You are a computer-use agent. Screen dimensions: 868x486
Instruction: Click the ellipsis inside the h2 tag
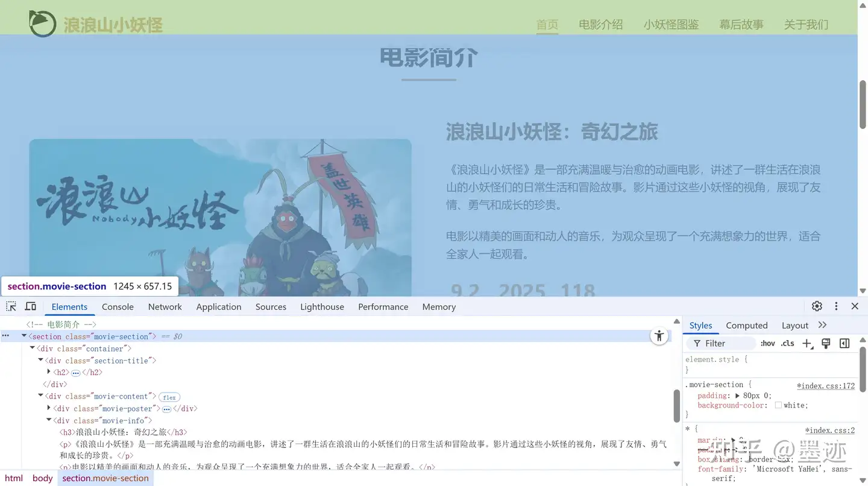pyautogui.click(x=76, y=373)
